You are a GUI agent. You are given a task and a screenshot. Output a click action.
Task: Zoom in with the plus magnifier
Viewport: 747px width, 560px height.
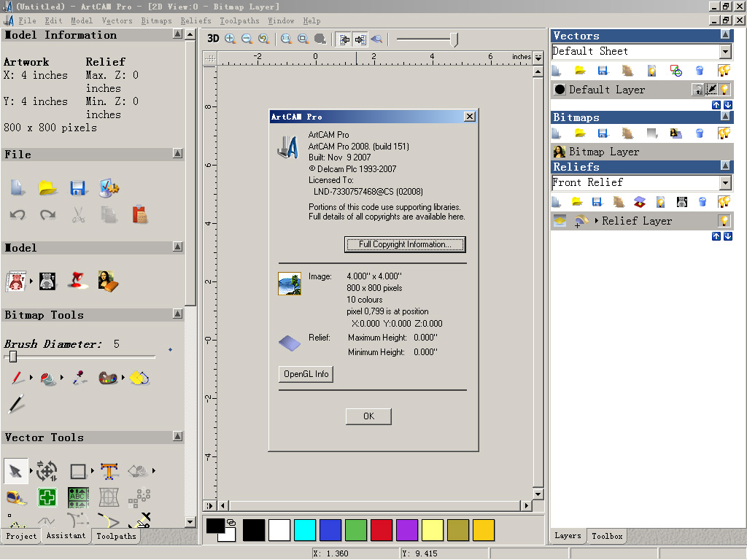(x=230, y=39)
